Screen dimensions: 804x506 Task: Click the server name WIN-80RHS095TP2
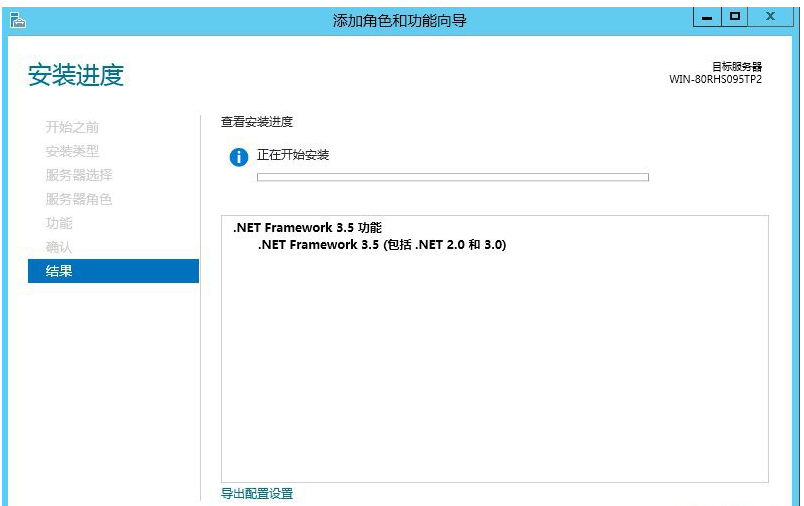pos(715,79)
